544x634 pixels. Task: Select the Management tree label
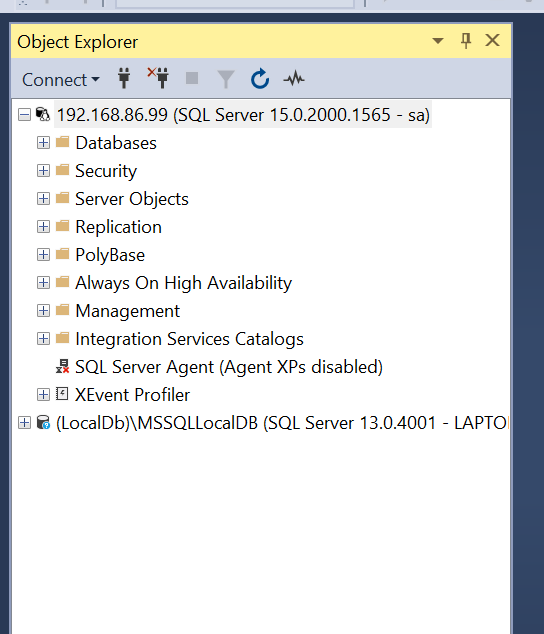point(127,311)
